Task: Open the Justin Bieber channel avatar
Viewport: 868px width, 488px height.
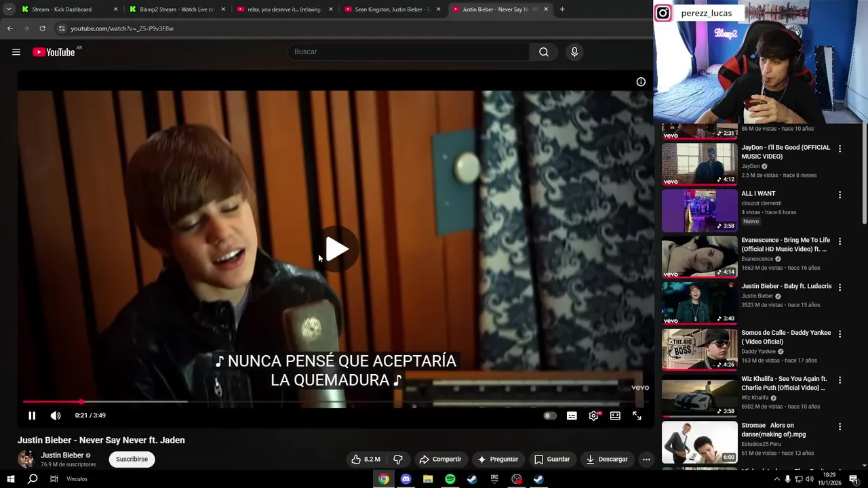Action: (26, 459)
